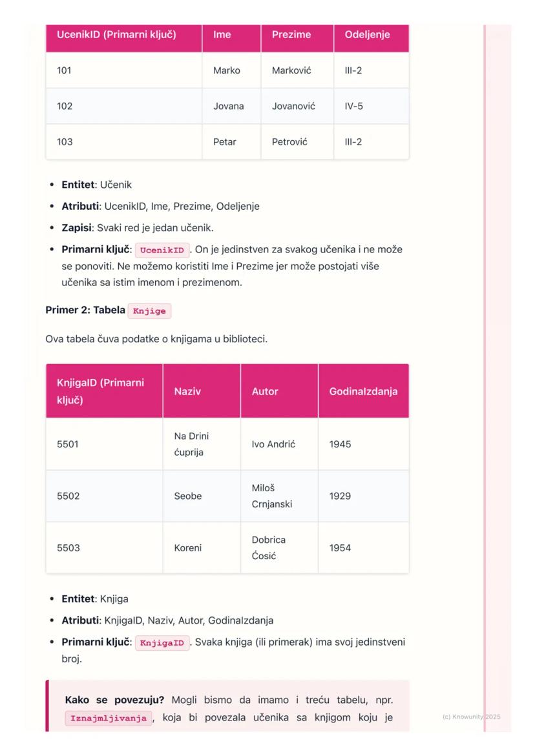Viewport: 535px width, 756px height.
Task: Click the "UcenikID (Primarni ključ)" column header
Action: pyautogui.click(x=116, y=35)
